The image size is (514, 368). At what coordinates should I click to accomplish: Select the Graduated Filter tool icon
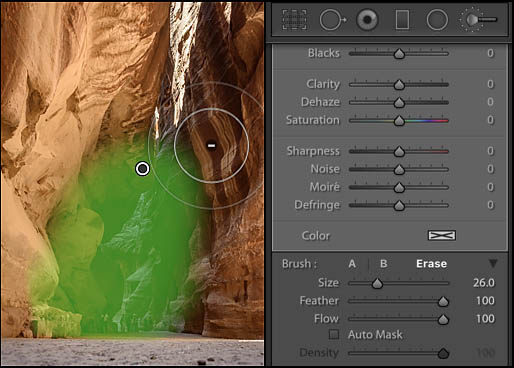click(x=402, y=20)
